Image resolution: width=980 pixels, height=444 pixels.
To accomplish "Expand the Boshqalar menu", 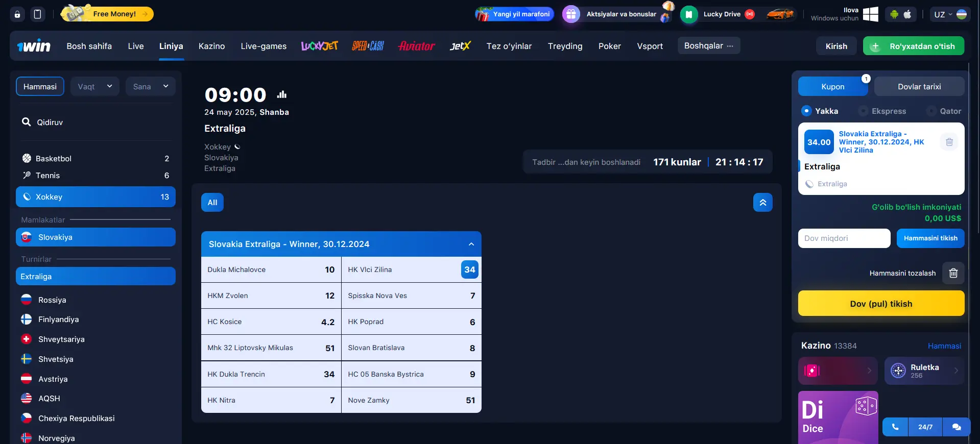I will pos(709,45).
